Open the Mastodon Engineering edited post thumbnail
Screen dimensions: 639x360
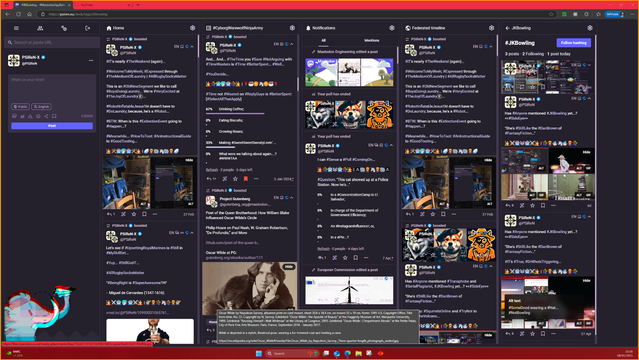tap(349, 72)
